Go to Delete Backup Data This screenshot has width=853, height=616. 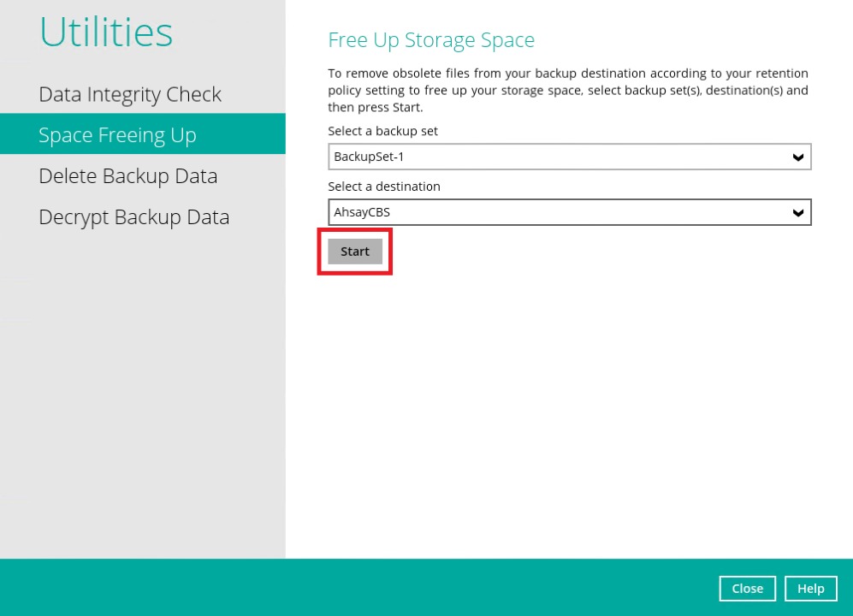(127, 176)
